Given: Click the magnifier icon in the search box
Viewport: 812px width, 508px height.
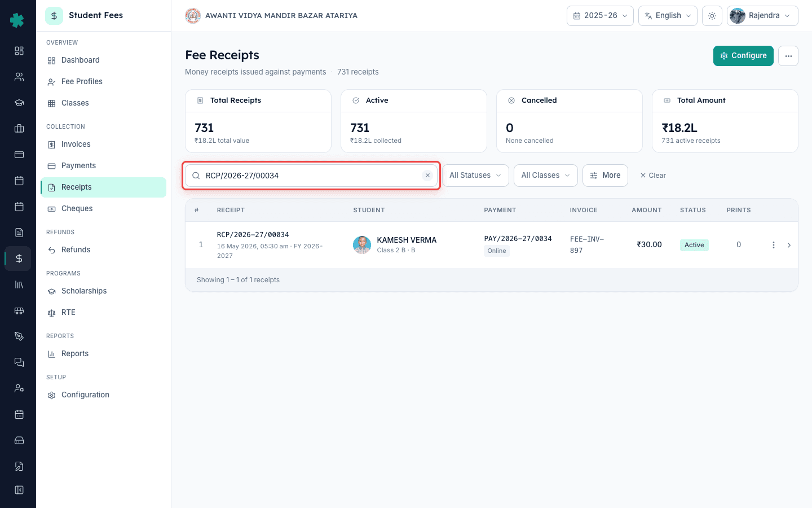Looking at the screenshot, I should point(196,176).
